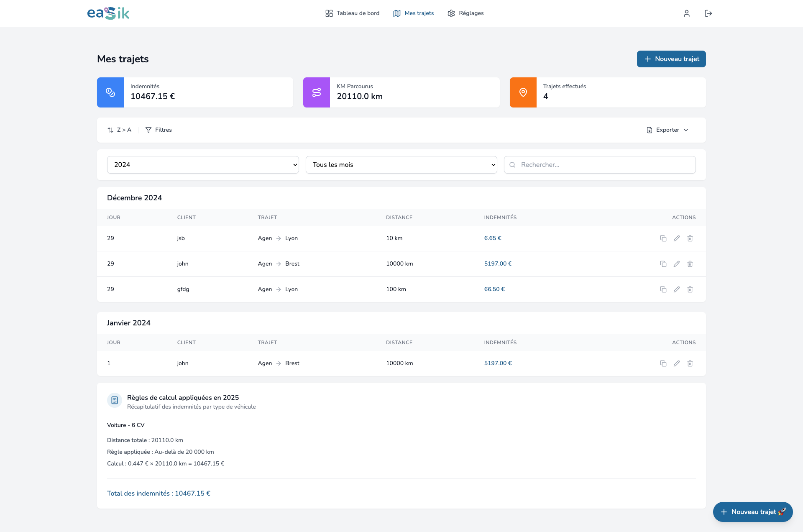Click the Indemnités 10467.15 € stat value
The image size is (803, 532).
pos(153,97)
